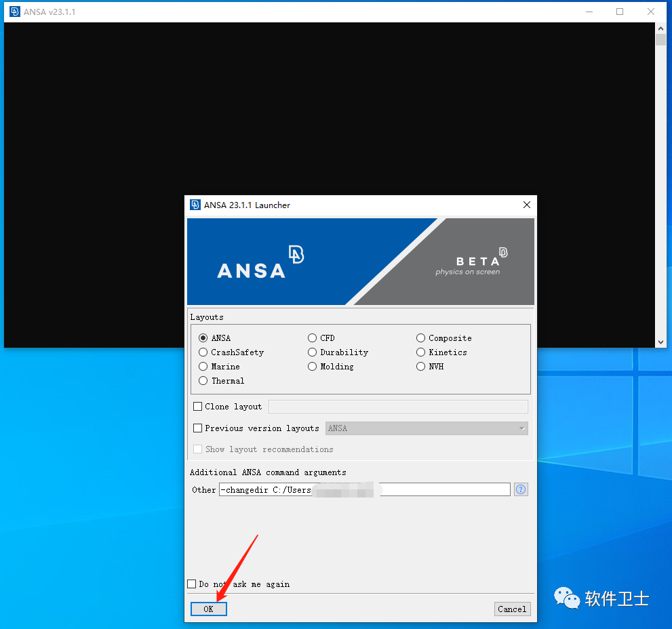Viewport: 672px width, 629px height.
Task: Select the NVH layout
Action: (x=421, y=366)
